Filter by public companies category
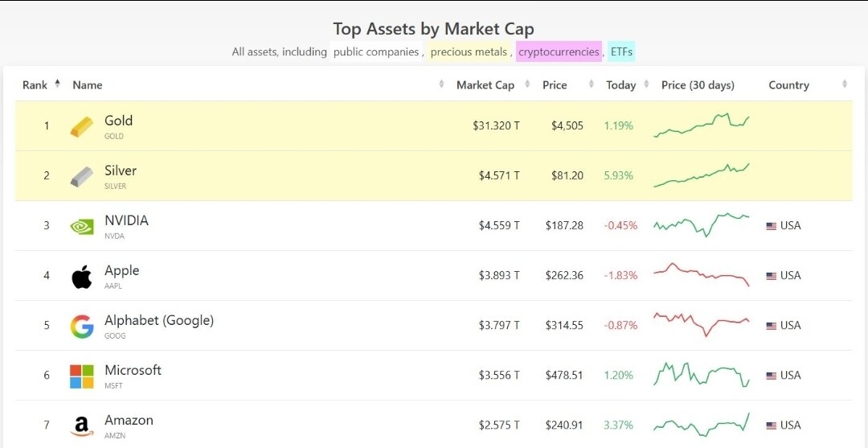 [376, 52]
